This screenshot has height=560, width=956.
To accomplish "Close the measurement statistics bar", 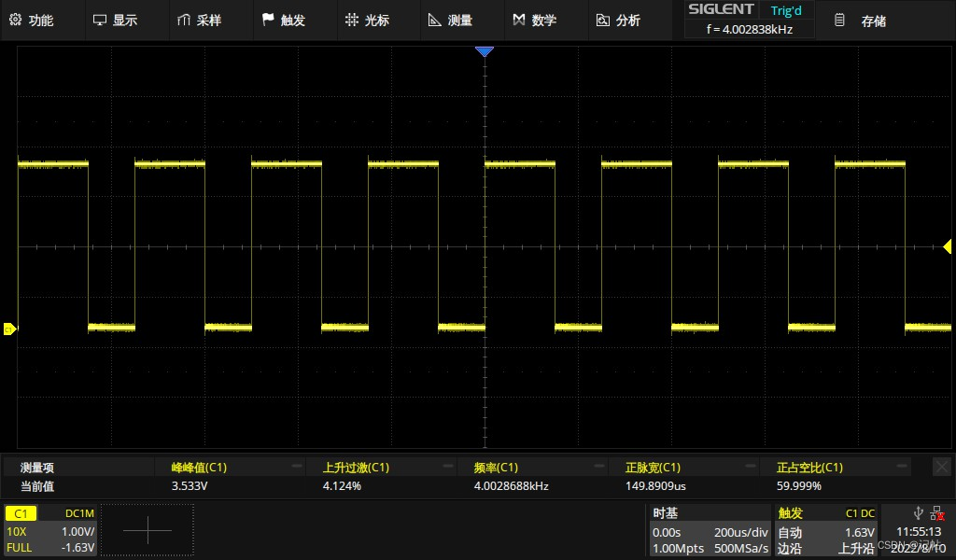I will coord(941,466).
